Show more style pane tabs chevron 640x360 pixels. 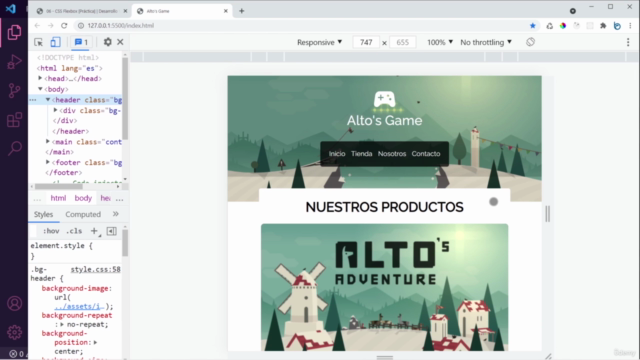point(116,214)
